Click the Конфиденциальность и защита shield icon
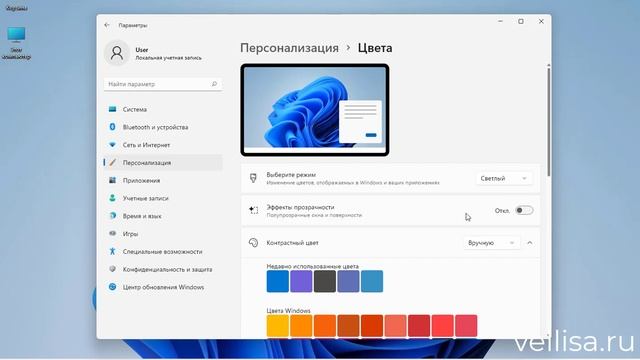 tap(112, 269)
